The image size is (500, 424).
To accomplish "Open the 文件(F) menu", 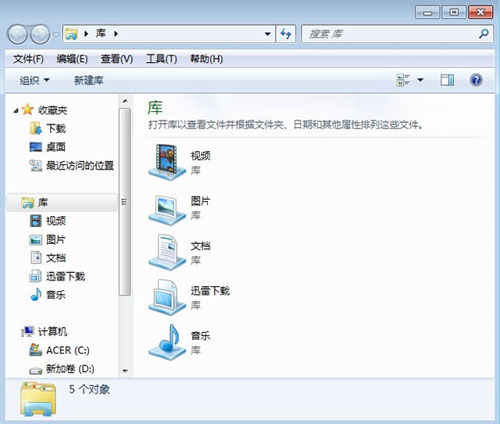I will [x=28, y=59].
